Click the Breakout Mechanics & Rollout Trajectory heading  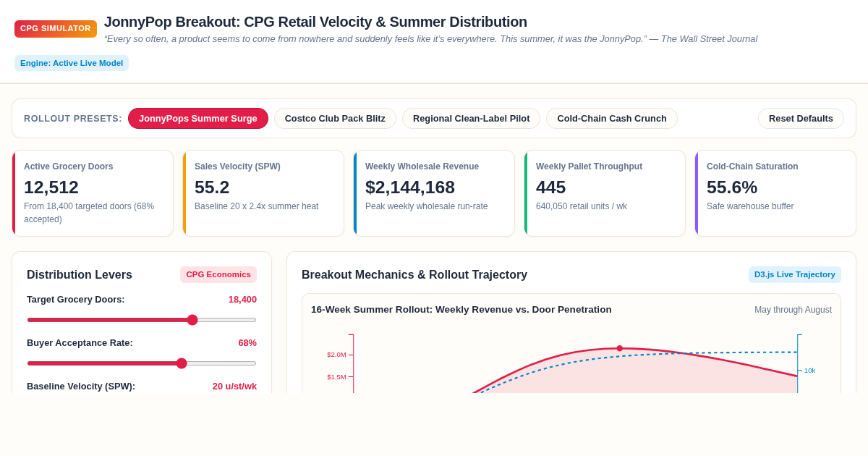414,275
